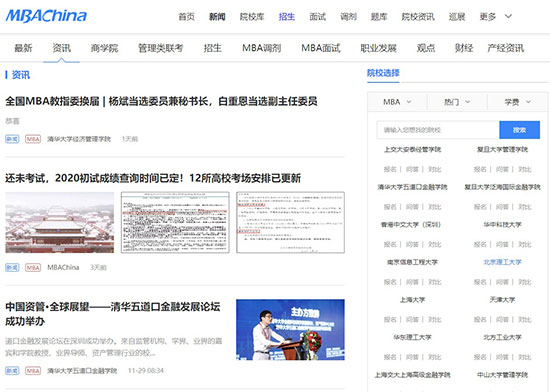Click 报名 under 上交大安泰经管学院
Image resolution: width=550 pixels, height=392 pixels.
[390, 169]
